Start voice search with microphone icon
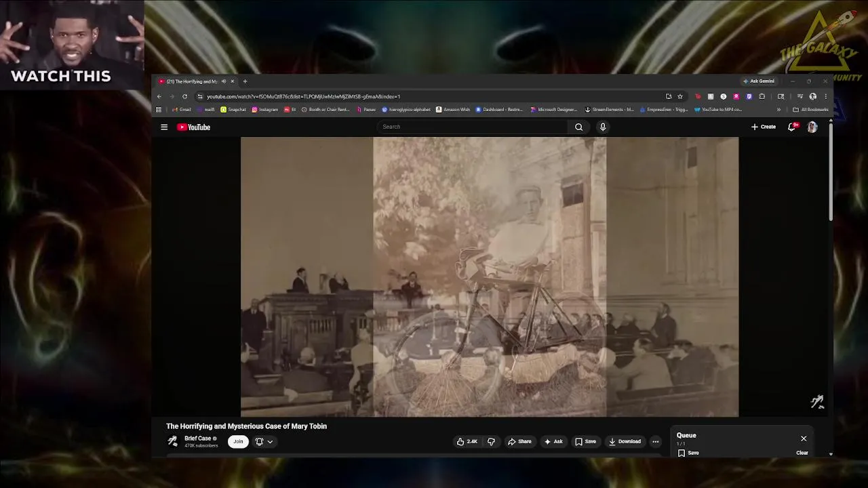The height and width of the screenshot is (488, 868). (x=602, y=127)
